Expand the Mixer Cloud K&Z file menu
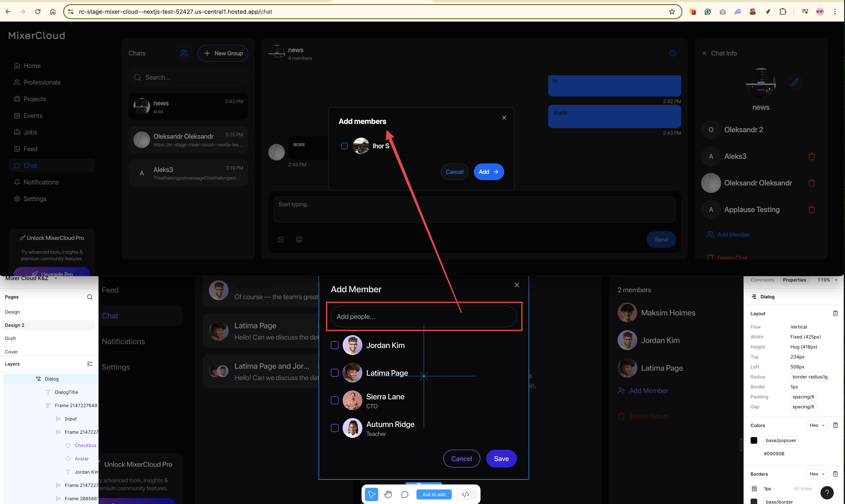 coord(56,278)
